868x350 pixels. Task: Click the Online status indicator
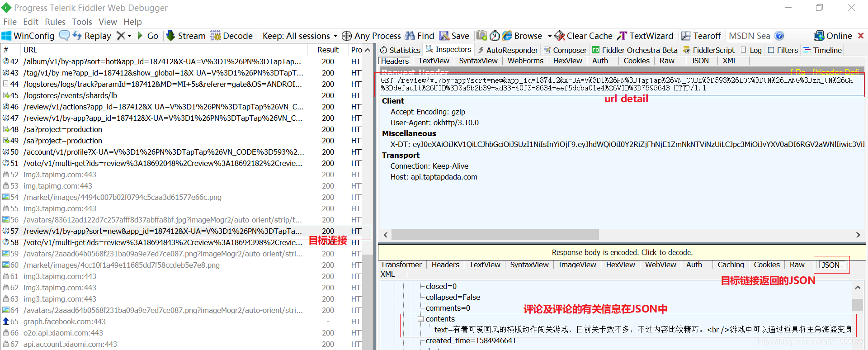pyautogui.click(x=833, y=36)
